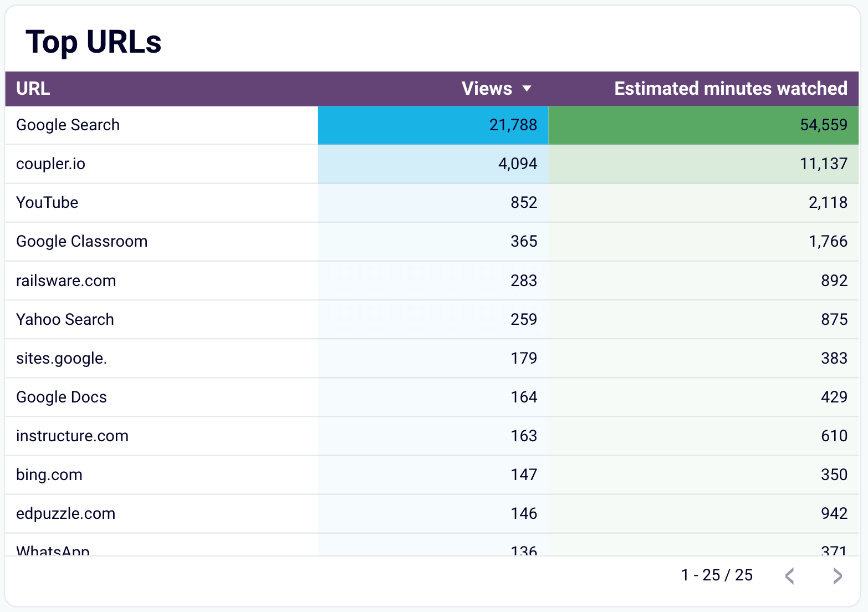Screen dimensions: 868x612
Task: Sort by Estimated minutes watched header
Action: pos(731,89)
